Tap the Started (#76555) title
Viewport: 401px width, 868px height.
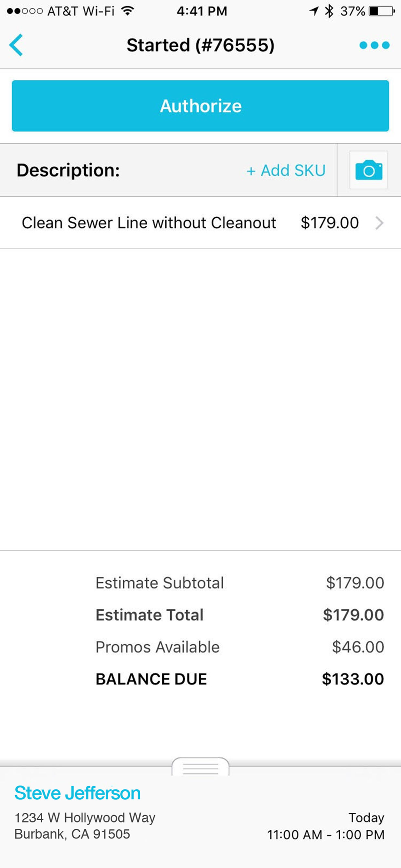point(200,45)
